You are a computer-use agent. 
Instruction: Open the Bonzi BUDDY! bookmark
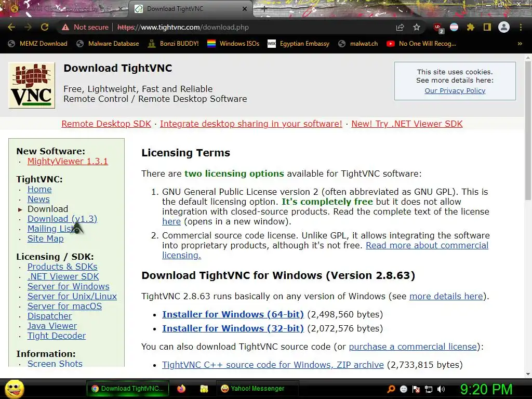coord(174,44)
